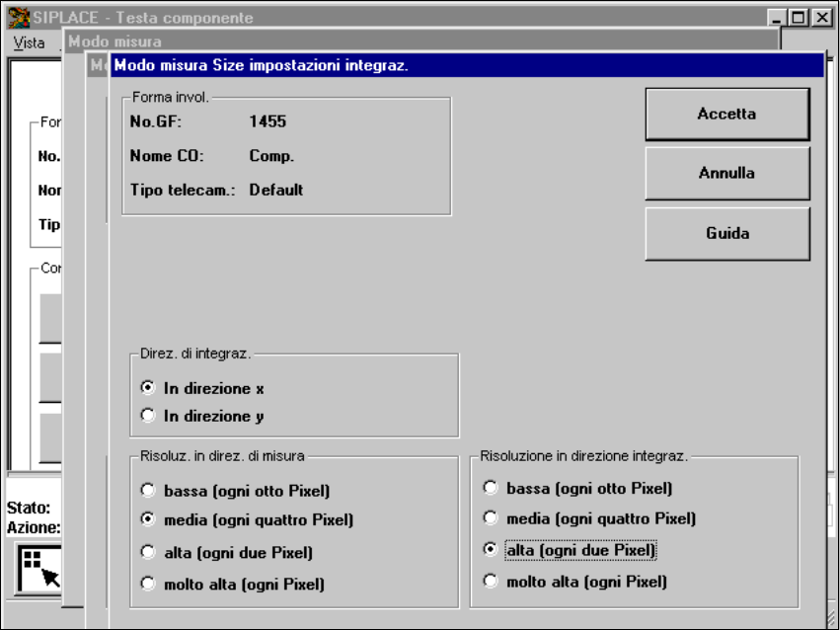Click the SIPLACE application icon in title bar
This screenshot has height=630, width=840.
point(18,18)
